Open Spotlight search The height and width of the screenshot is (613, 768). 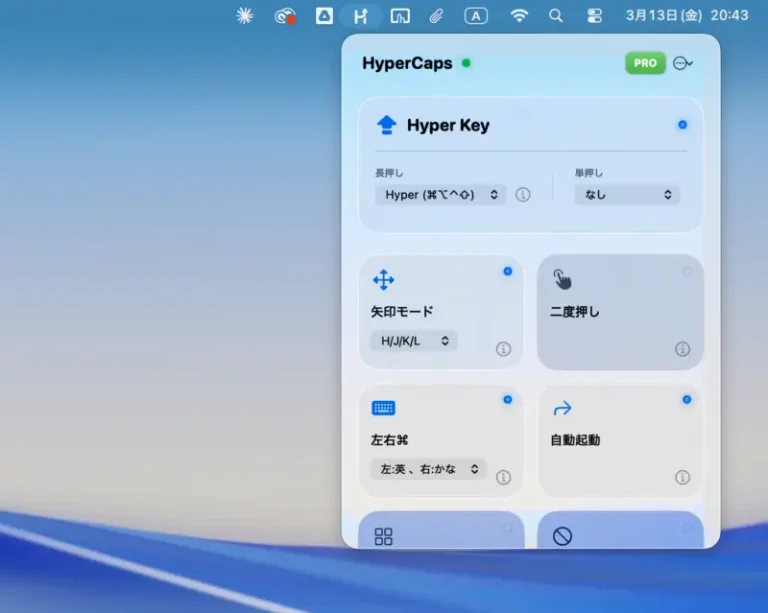point(555,16)
